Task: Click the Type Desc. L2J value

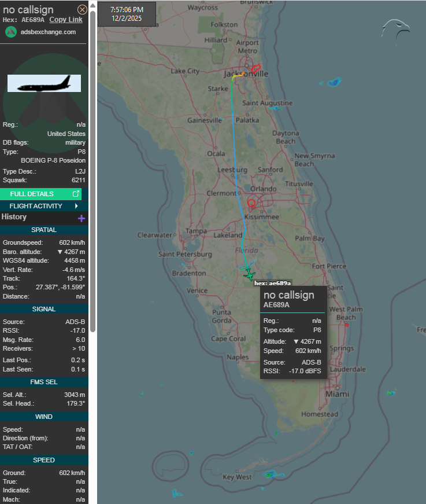Action: pyautogui.click(x=80, y=171)
